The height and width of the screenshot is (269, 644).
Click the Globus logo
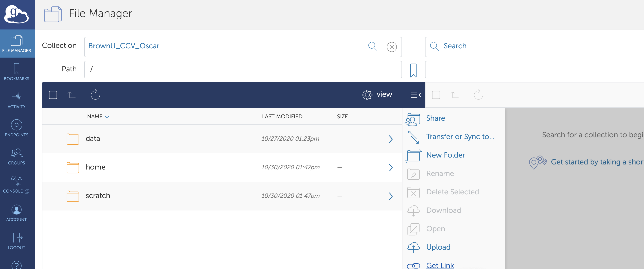[x=17, y=14]
